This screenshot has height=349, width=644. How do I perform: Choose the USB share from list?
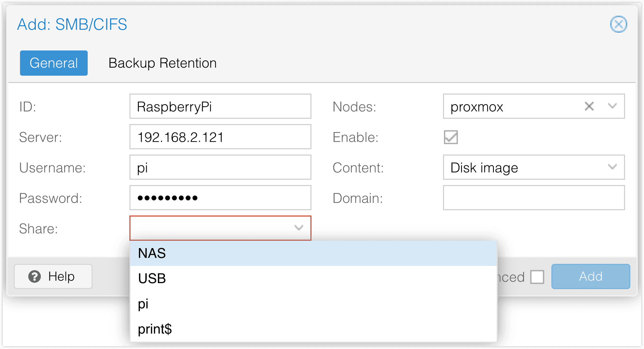(x=313, y=279)
